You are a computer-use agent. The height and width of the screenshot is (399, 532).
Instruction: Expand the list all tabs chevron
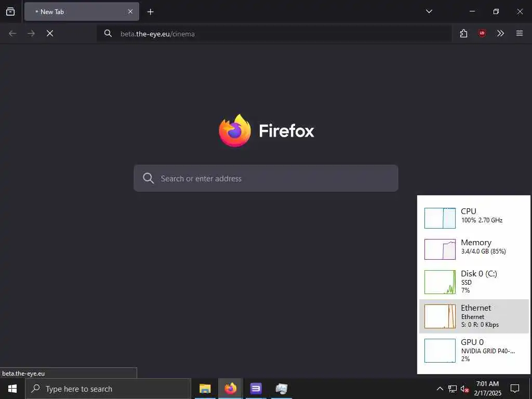tap(429, 11)
